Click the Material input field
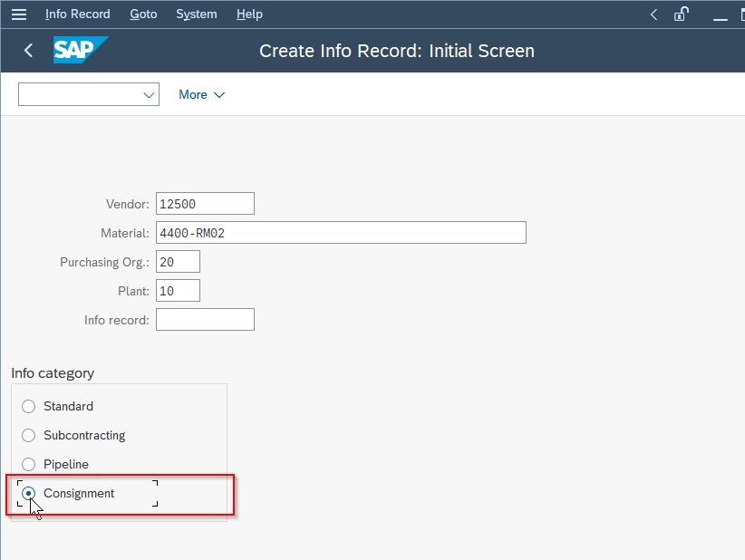The width and height of the screenshot is (745, 560). click(341, 232)
